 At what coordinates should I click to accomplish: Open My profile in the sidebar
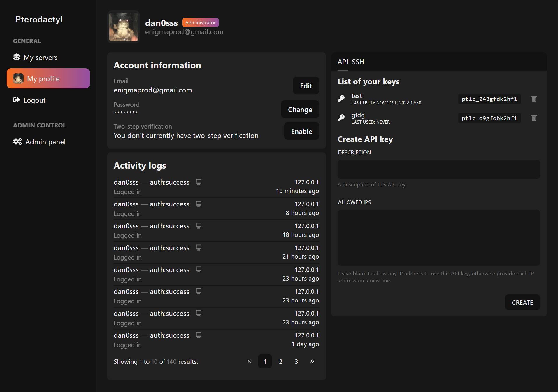pyautogui.click(x=48, y=79)
